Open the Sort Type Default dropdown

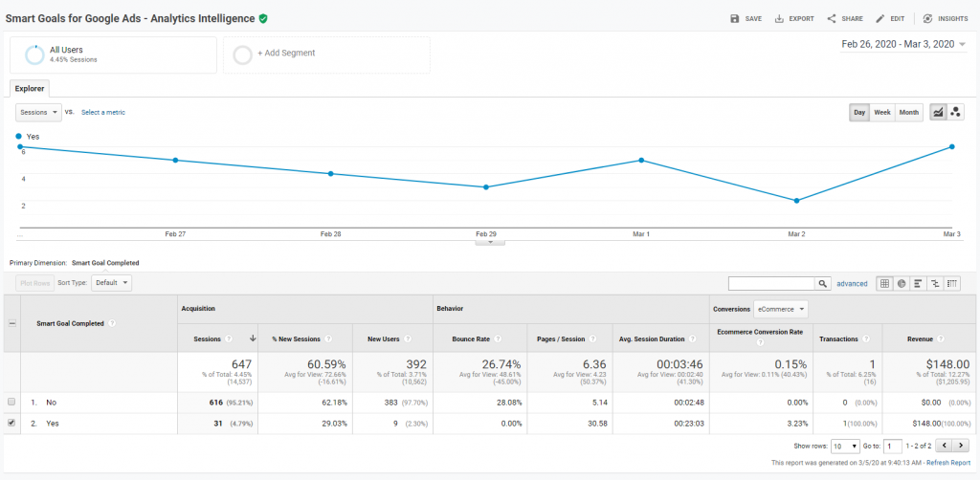111,283
